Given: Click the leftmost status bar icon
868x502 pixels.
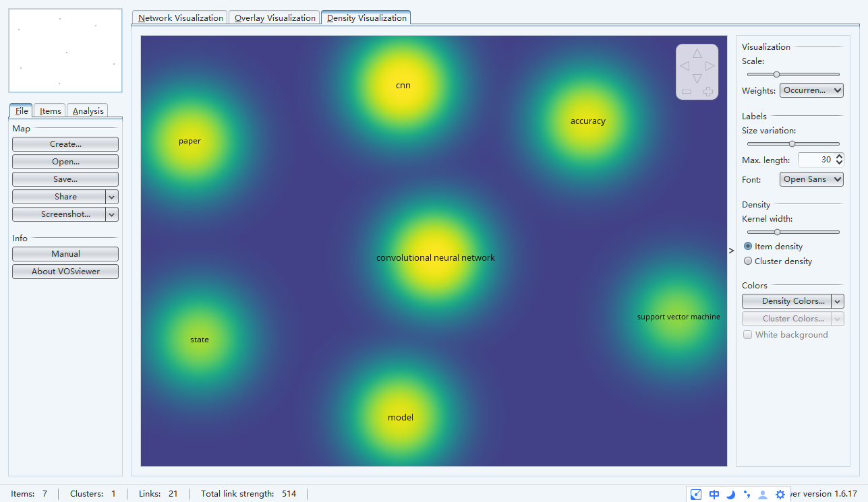Looking at the screenshot, I should pos(695,494).
